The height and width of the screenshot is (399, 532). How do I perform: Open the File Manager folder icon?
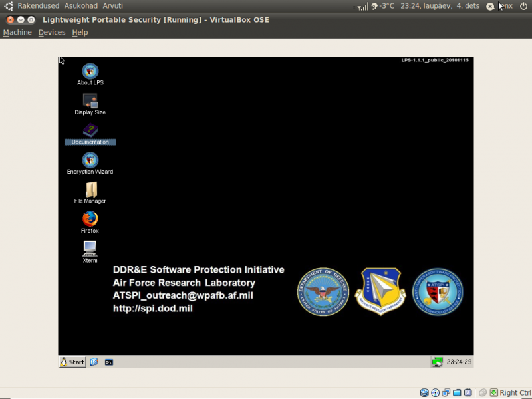[91, 190]
